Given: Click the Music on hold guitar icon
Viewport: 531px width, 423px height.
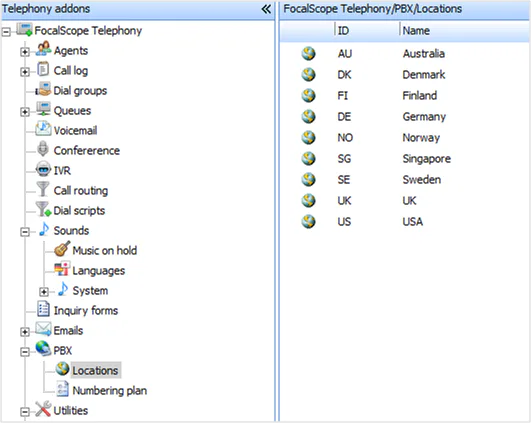Looking at the screenshot, I should click(62, 249).
